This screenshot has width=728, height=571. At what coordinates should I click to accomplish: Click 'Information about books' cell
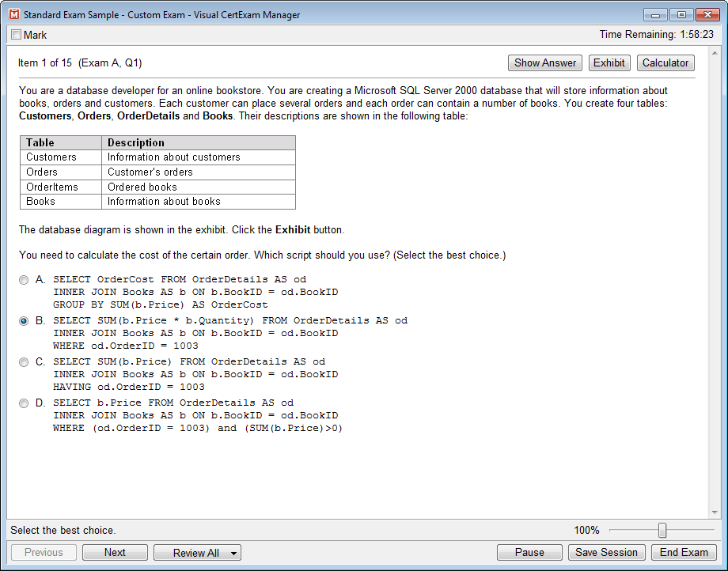click(199, 202)
